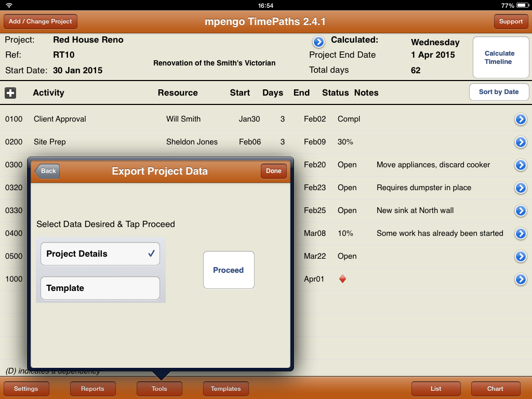
Task: Tap arrow beside Move appliances note
Action: point(521,165)
